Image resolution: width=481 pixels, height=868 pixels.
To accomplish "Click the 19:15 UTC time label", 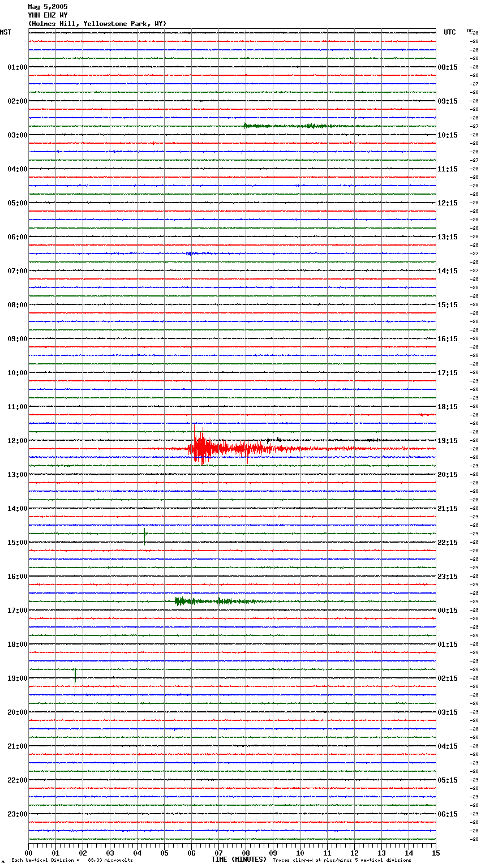I will tap(448, 441).
